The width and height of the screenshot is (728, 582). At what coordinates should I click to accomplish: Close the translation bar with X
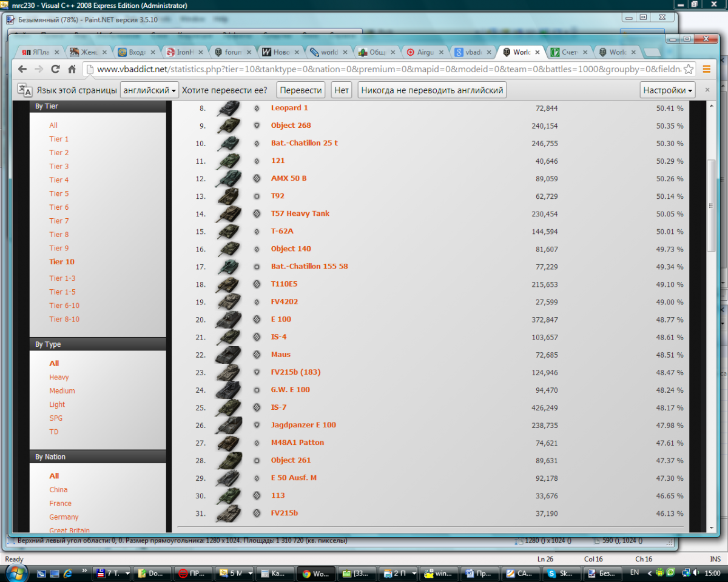[x=707, y=90]
